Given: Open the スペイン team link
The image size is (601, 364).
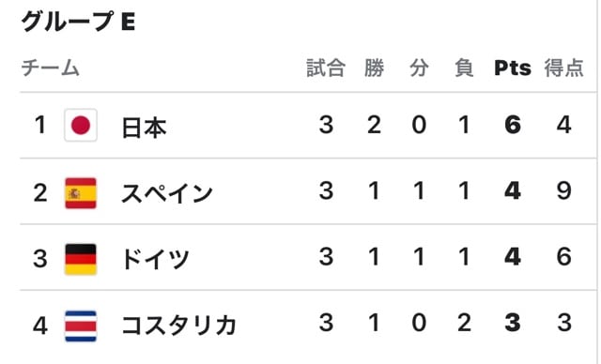Looking at the screenshot, I should click(167, 193).
